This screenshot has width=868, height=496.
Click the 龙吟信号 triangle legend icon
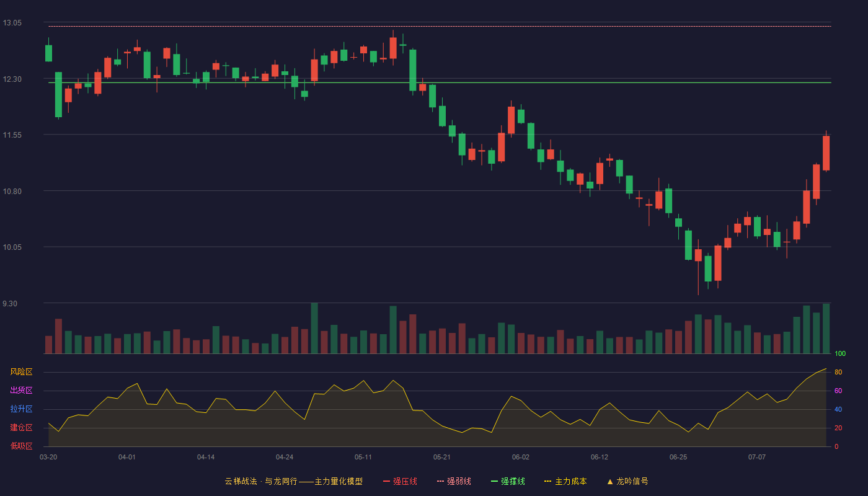pos(610,481)
